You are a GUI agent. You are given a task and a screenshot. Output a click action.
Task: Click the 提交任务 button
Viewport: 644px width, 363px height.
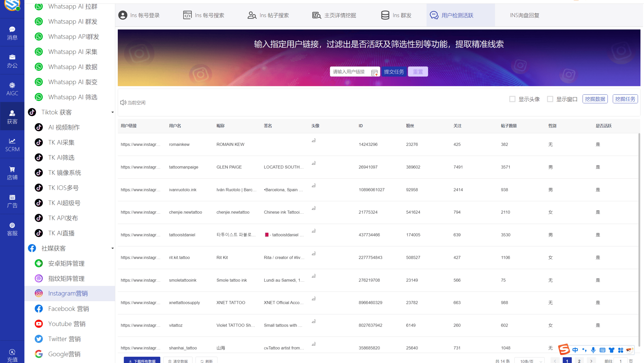point(394,72)
